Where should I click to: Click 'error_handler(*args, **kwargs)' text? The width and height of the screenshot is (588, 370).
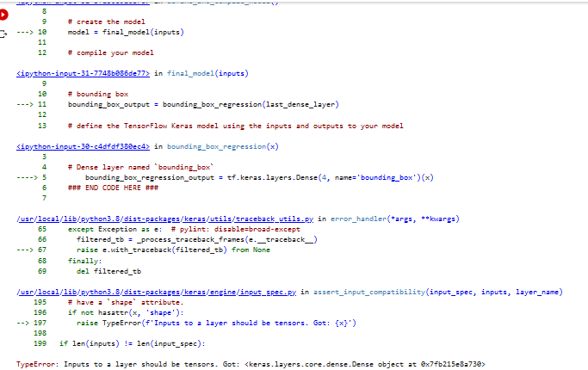(395, 219)
